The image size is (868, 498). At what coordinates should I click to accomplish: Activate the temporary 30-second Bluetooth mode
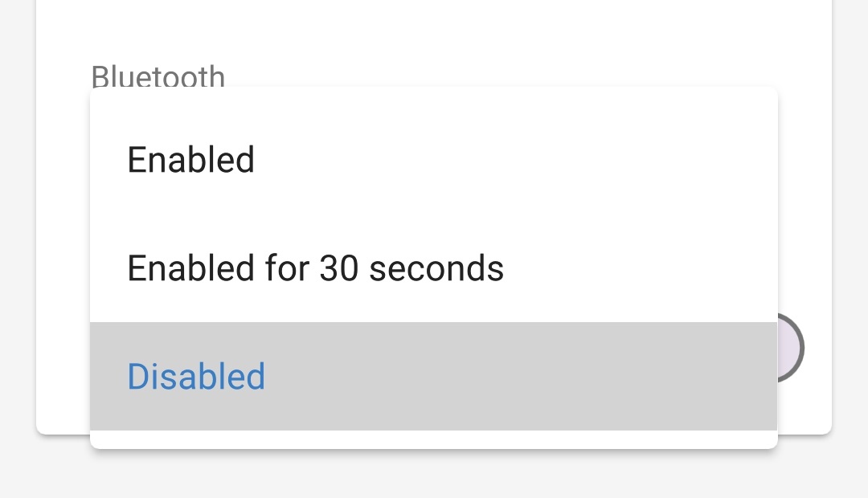click(x=315, y=267)
